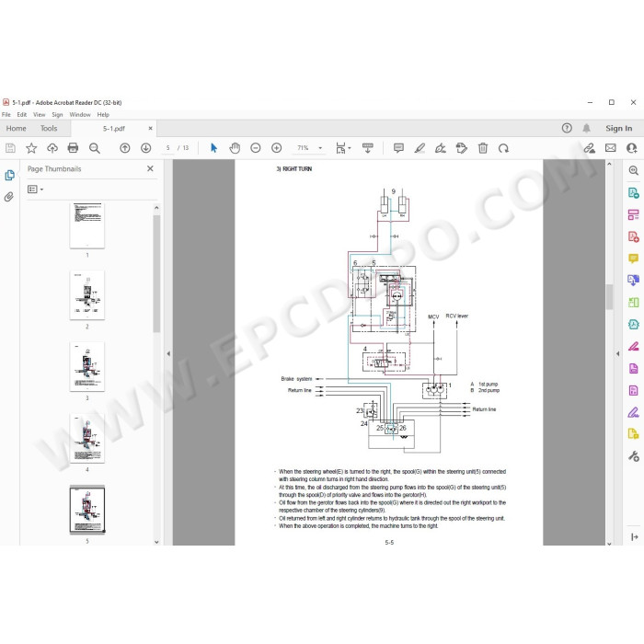Expand right pane arrow at bottom
The image size is (644, 644).
click(634, 536)
